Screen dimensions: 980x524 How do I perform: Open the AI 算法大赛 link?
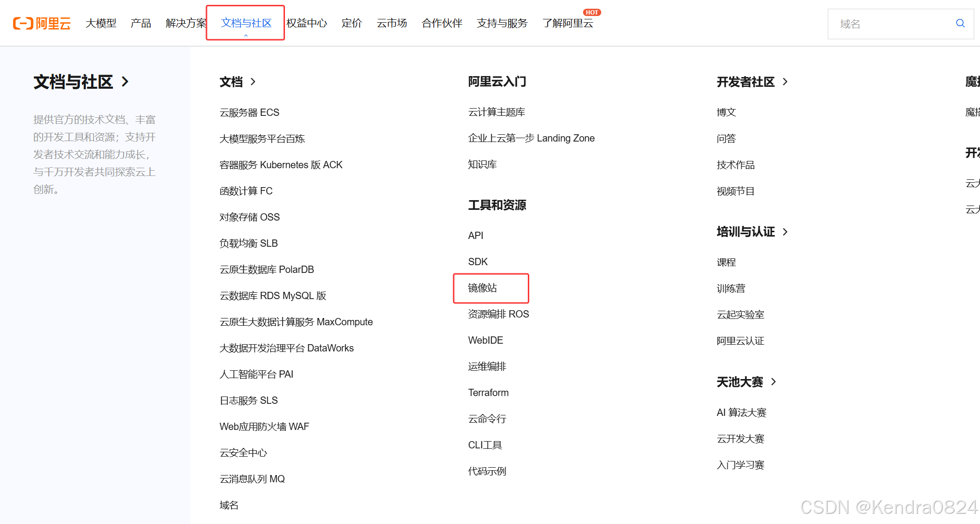pyautogui.click(x=741, y=413)
